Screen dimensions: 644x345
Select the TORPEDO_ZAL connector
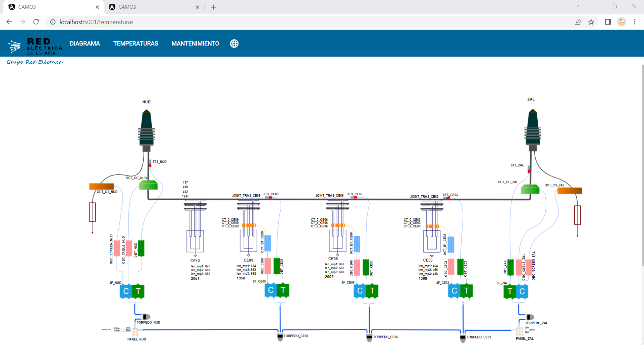(x=530, y=317)
